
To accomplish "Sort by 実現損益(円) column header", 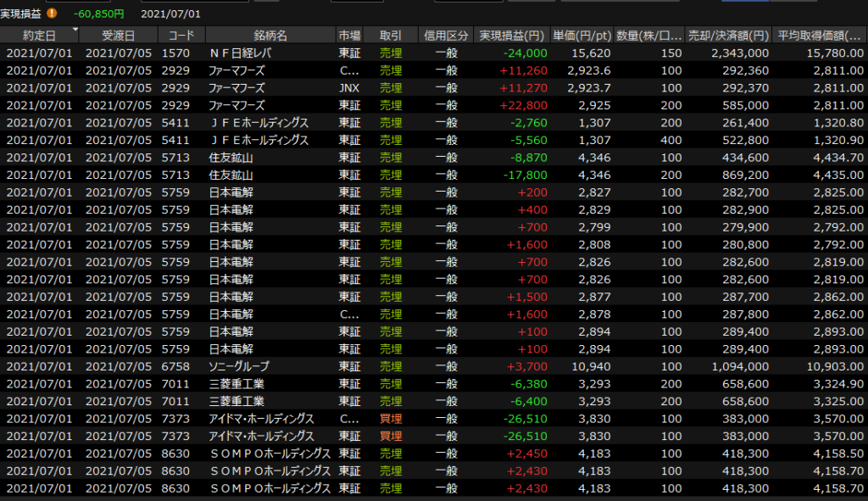I will coord(511,36).
